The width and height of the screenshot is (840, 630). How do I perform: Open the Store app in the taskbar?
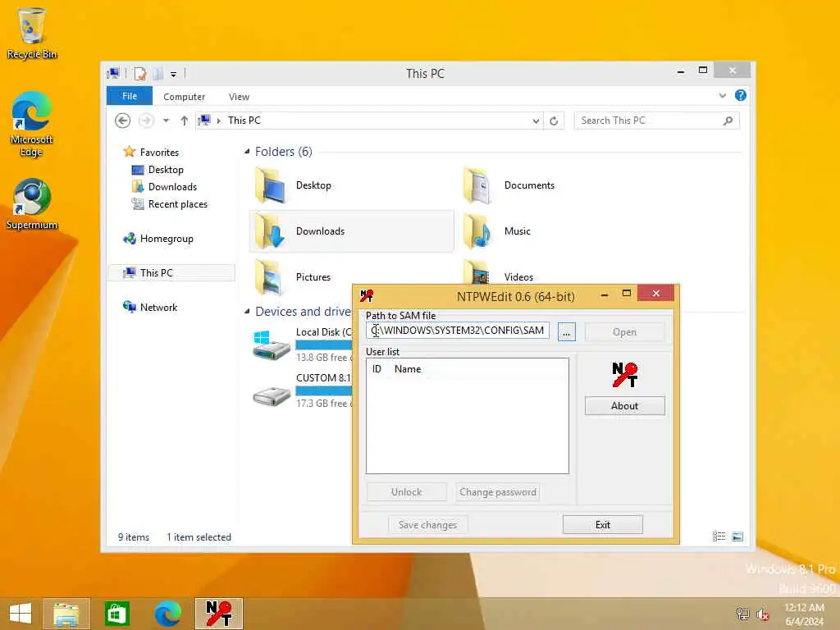tap(116, 614)
